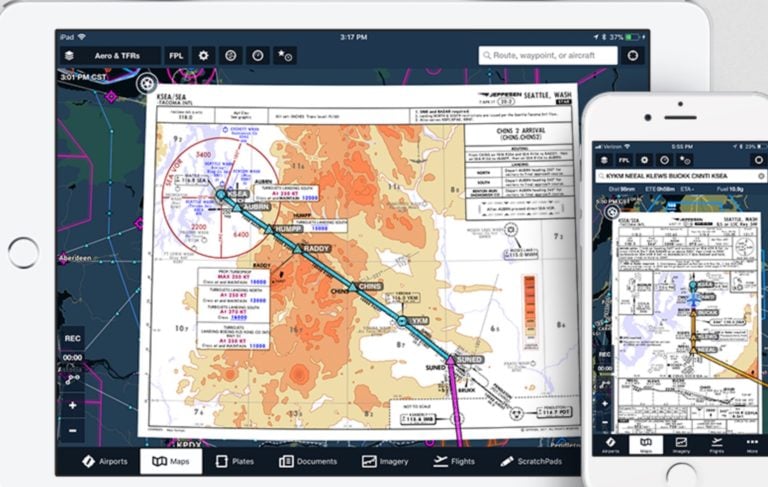768x487 pixels.
Task: Clear the route field on iPhone
Action: (762, 176)
